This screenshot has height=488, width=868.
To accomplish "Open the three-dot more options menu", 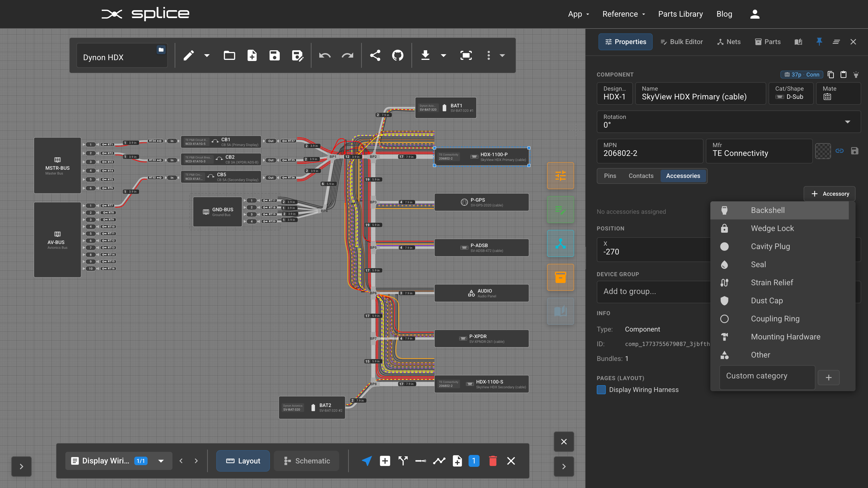I will tap(489, 56).
